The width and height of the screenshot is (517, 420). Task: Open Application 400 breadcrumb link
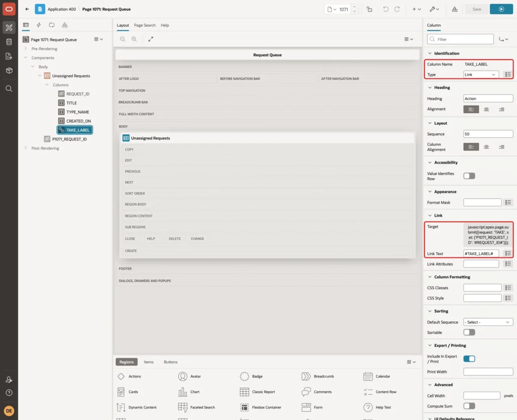click(62, 9)
